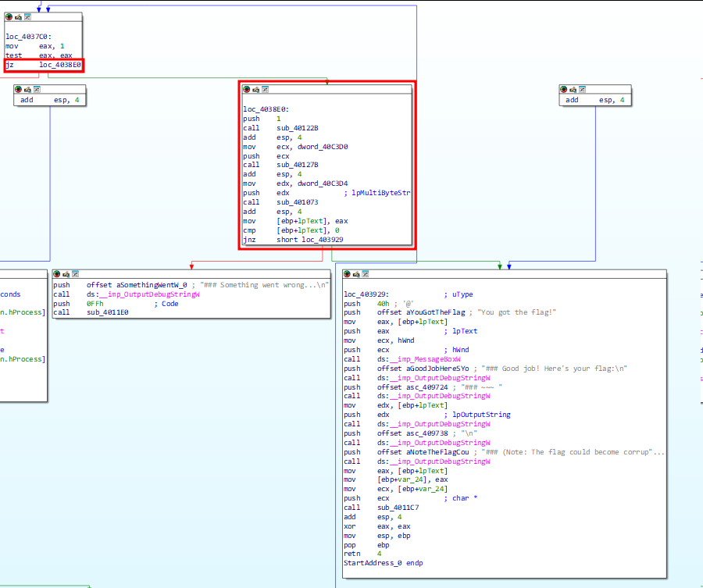Click pencil edit icon on right 'add esp, 4' block
Screen dimensions: 703x588
point(573,90)
